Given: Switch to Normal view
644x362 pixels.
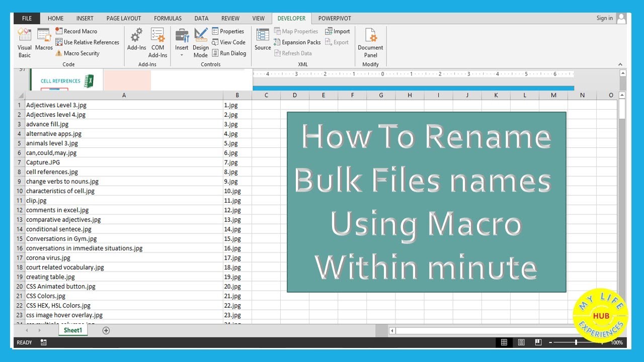Looking at the screenshot, I should tap(504, 342).
